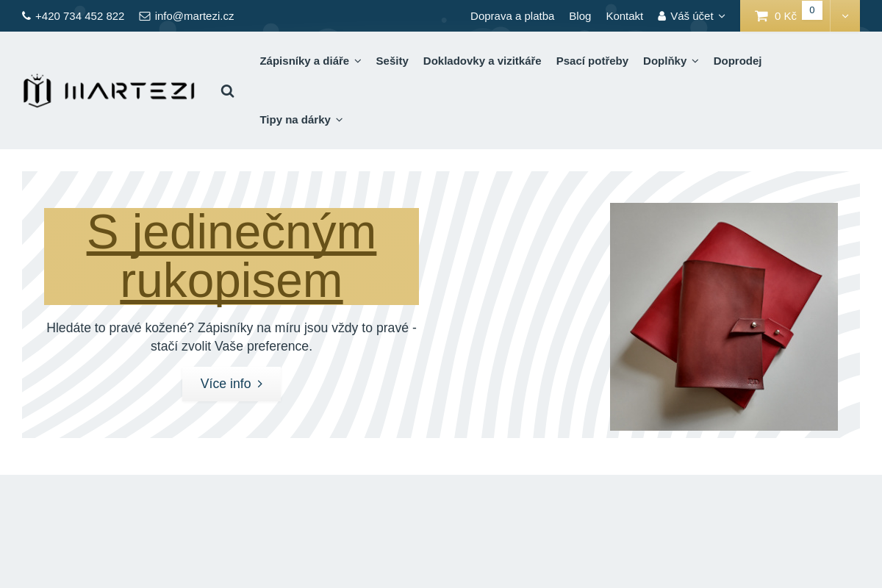Screen dimensions: 882x588
Task: Open the Doprodej section
Action: click(x=737, y=61)
